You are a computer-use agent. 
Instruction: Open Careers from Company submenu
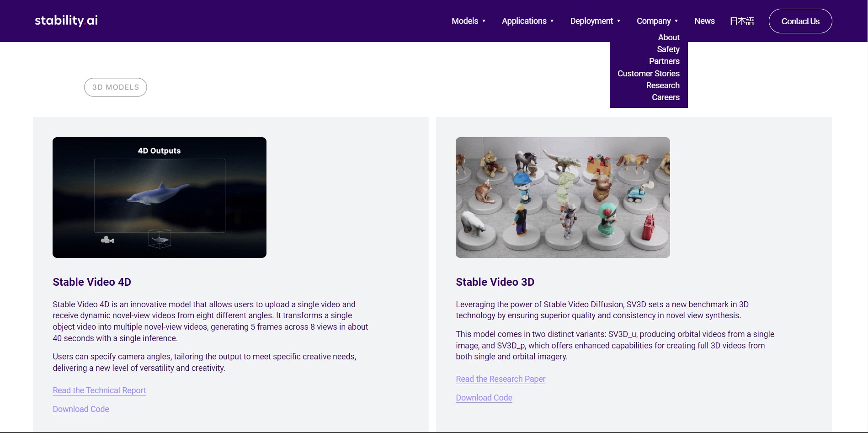pyautogui.click(x=666, y=97)
